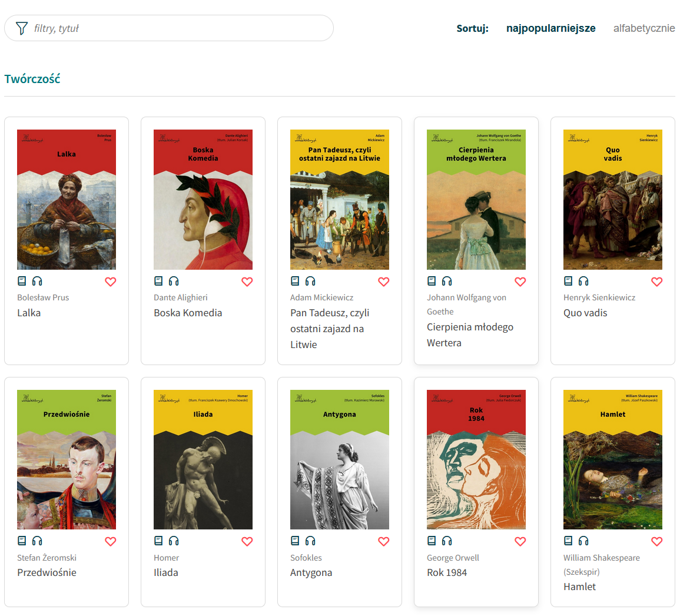Image resolution: width=680 pixels, height=616 pixels.
Task: Open author link Bolesław Prus
Action: click(43, 297)
